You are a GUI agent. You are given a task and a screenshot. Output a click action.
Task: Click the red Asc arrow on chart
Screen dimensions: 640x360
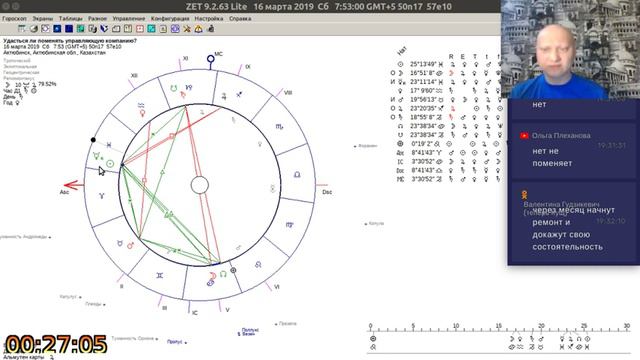click(74, 185)
